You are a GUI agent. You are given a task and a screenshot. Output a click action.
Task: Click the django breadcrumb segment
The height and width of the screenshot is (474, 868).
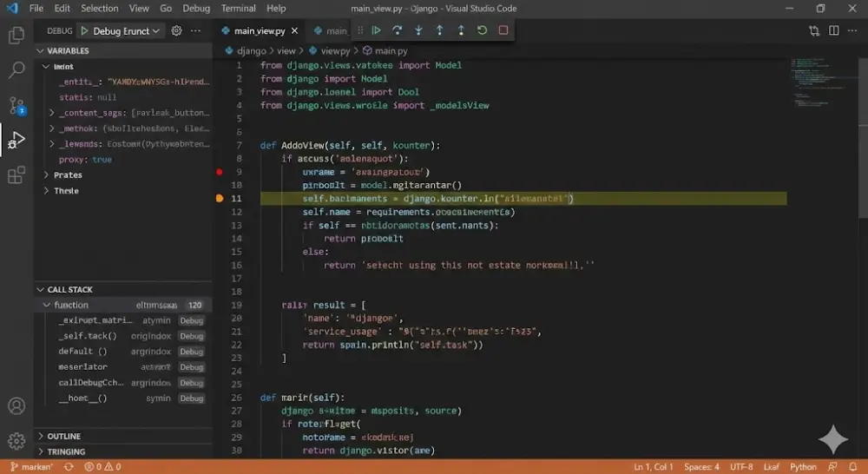(x=252, y=51)
